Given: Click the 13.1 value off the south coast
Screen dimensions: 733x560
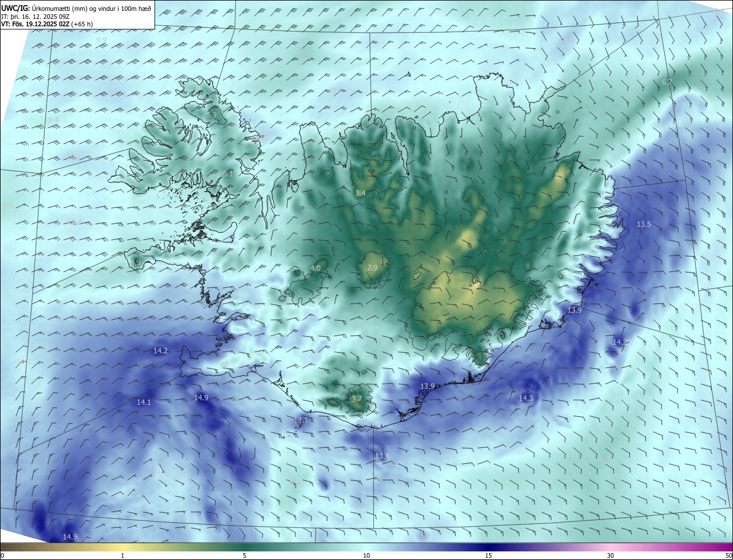Looking at the screenshot, I should (301, 420).
